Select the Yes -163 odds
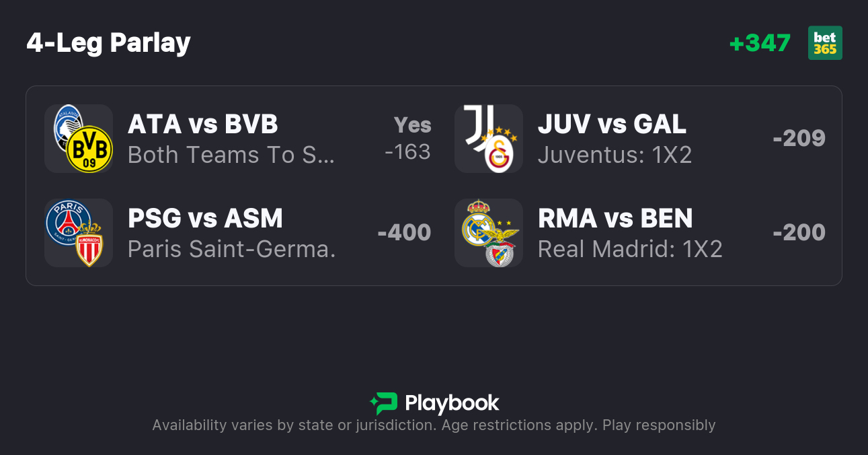 coord(408,139)
